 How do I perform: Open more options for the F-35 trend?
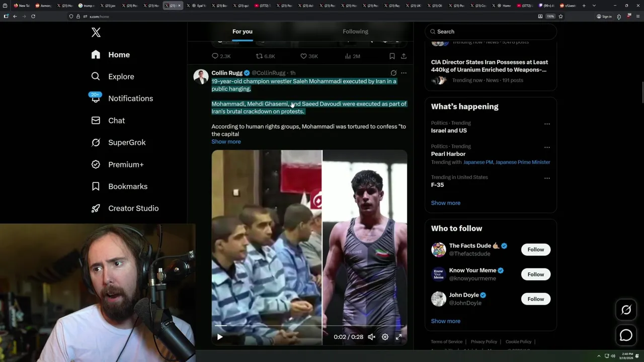coord(547,178)
